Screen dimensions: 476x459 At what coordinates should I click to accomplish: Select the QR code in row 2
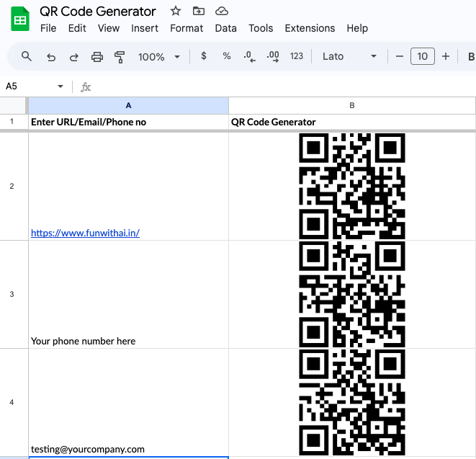(352, 186)
